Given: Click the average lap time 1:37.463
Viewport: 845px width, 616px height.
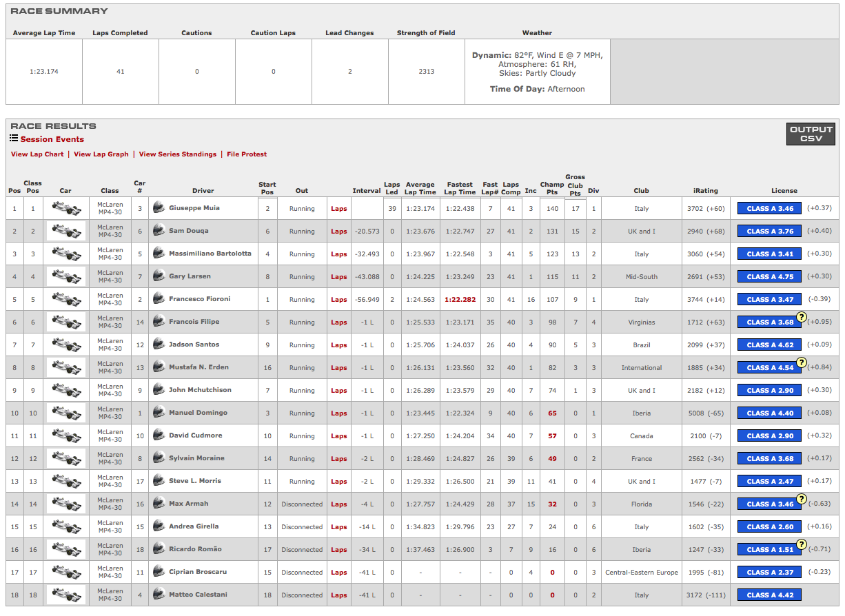Looking at the screenshot, I should pyautogui.click(x=420, y=549).
